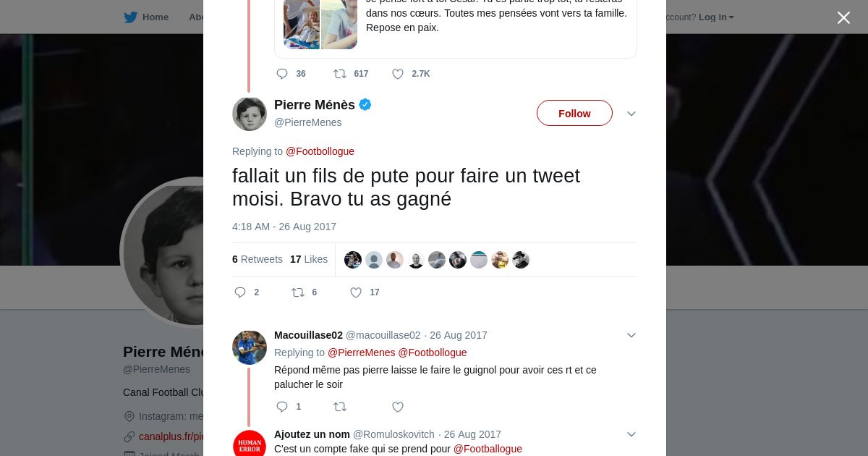Click the Twitter bird Home icon
This screenshot has height=456, width=868.
coord(130,17)
